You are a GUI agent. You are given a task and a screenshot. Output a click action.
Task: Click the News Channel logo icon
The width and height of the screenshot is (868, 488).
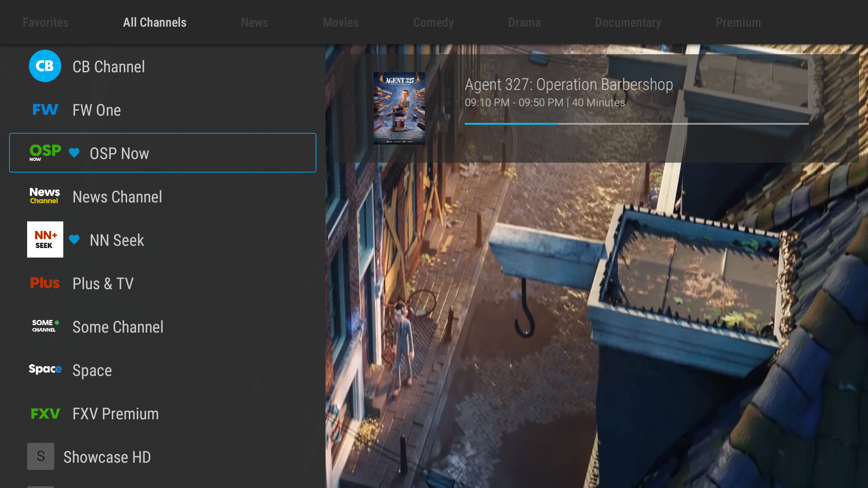pos(45,196)
